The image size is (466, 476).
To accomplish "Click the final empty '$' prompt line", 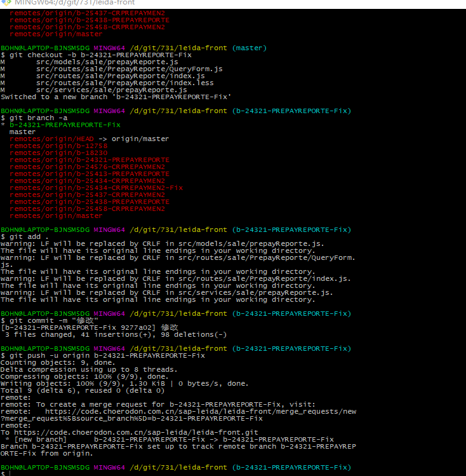I will click(x=6, y=473).
